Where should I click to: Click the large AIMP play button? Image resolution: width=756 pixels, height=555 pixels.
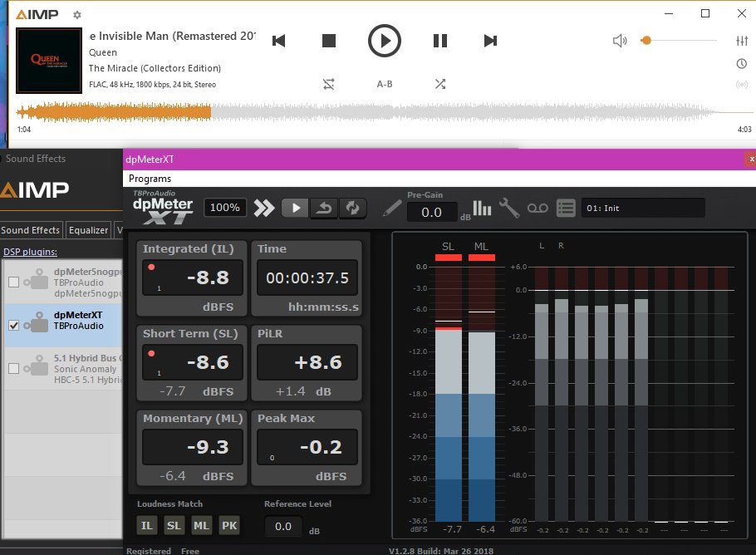point(385,41)
